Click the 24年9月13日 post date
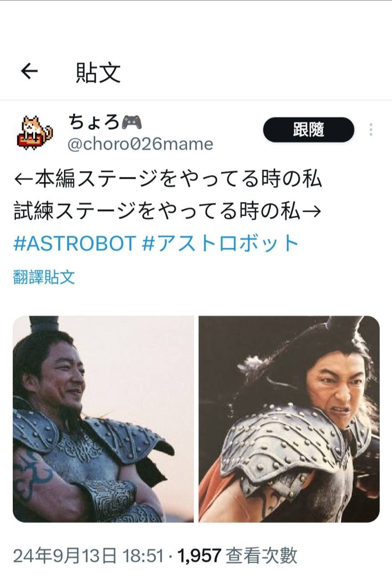The height and width of the screenshot is (575, 392). point(64,556)
